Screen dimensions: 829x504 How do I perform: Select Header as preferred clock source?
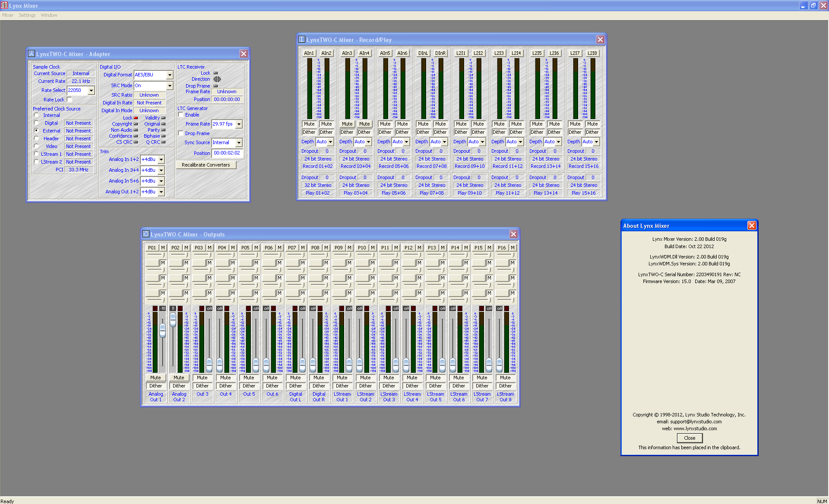pyautogui.click(x=36, y=139)
